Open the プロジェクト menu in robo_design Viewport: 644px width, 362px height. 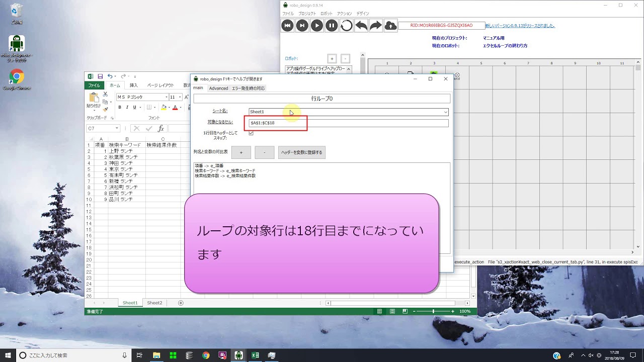[307, 14]
